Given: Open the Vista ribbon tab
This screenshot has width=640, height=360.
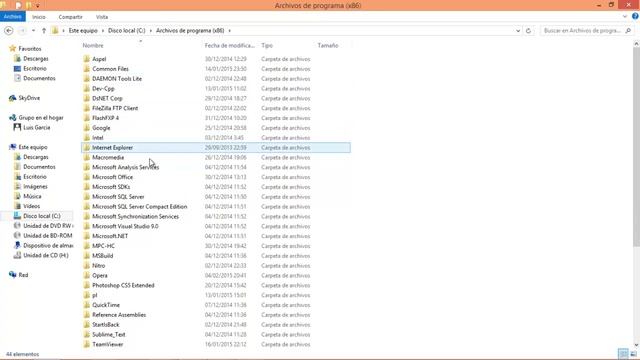Looking at the screenshot, I should click(x=102, y=17).
